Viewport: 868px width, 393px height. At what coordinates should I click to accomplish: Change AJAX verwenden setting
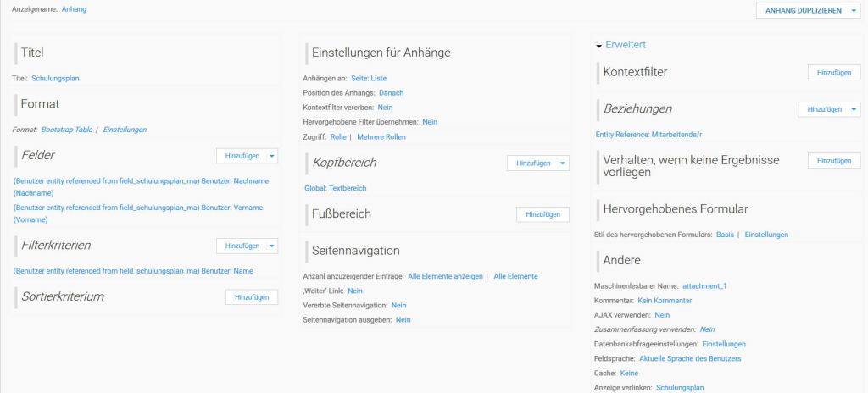point(662,315)
